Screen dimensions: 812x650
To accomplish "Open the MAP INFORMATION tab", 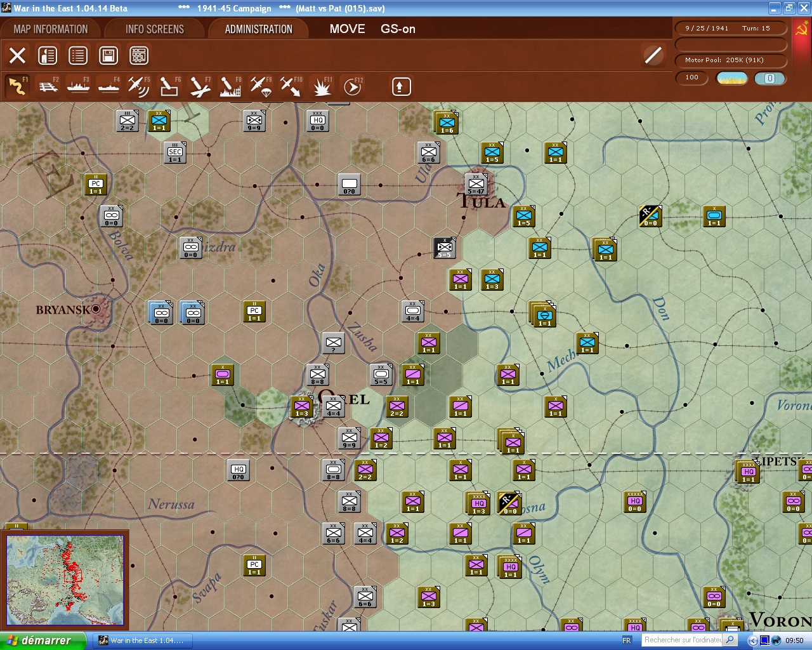I will 51,29.
